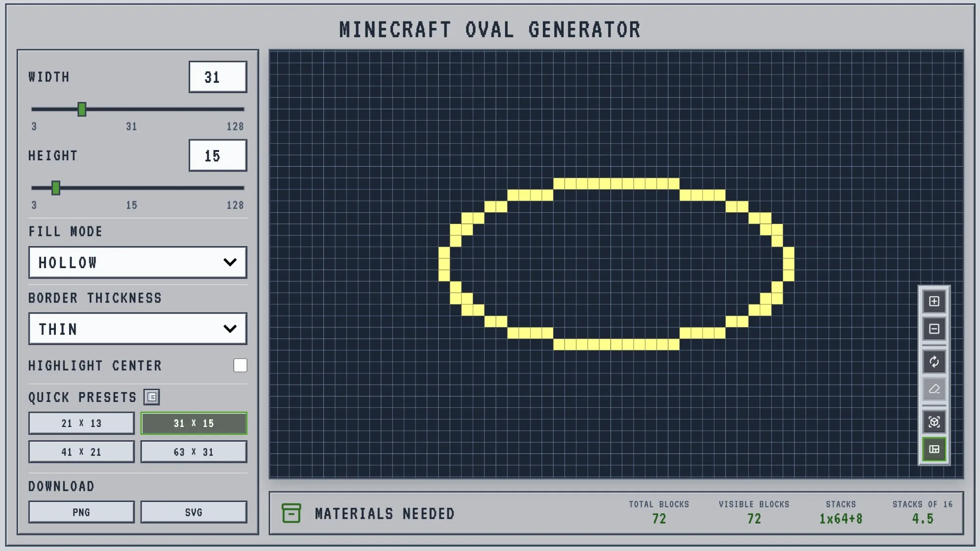Download the oval as PNG
Viewport: 980px width, 551px height.
pos(81,512)
